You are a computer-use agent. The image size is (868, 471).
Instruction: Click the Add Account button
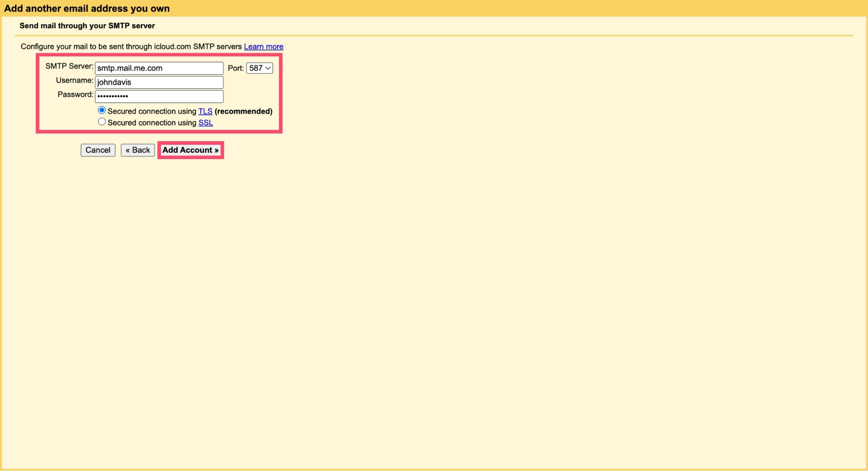tap(191, 150)
